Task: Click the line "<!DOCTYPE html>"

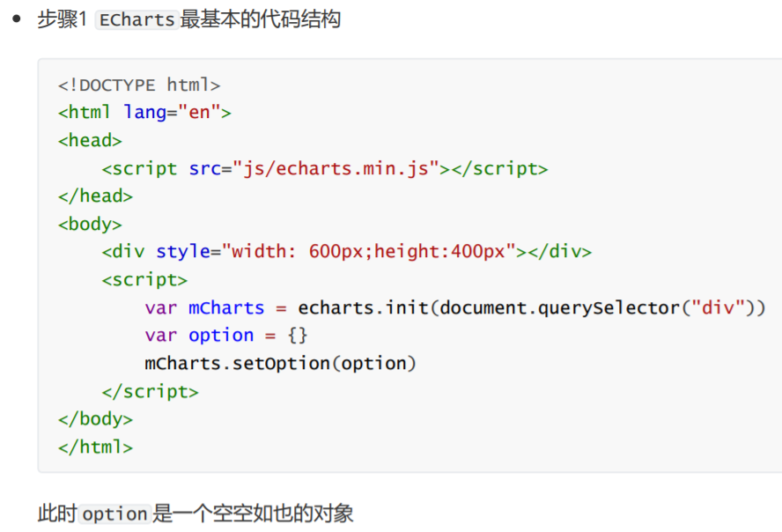Action: point(139,85)
